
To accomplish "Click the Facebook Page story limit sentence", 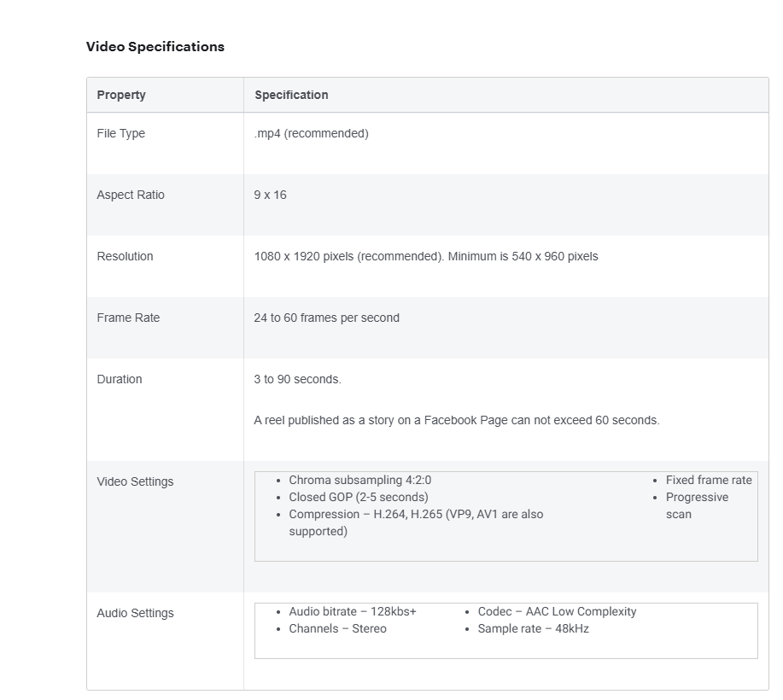I will (x=456, y=420).
